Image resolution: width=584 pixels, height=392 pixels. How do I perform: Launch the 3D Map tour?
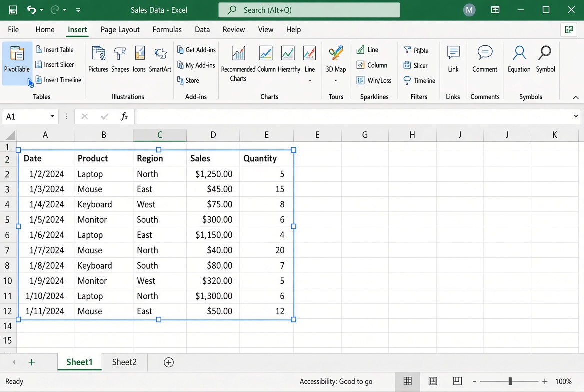[x=336, y=59]
